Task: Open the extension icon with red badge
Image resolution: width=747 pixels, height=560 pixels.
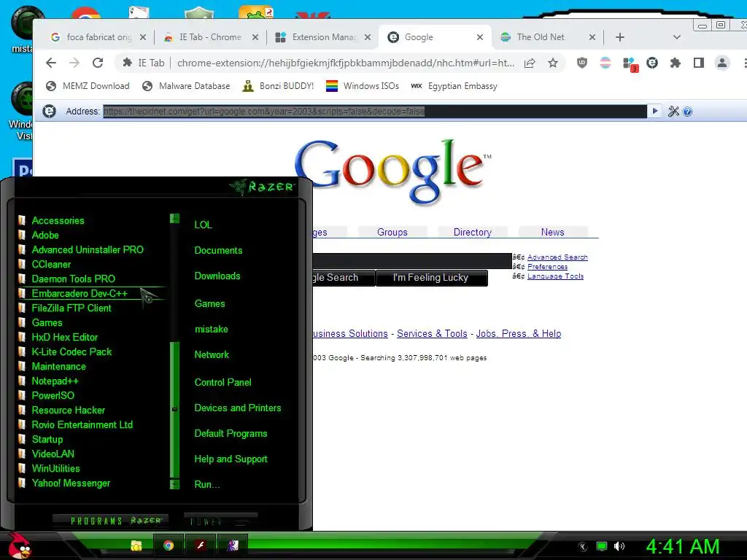Action: click(630, 64)
